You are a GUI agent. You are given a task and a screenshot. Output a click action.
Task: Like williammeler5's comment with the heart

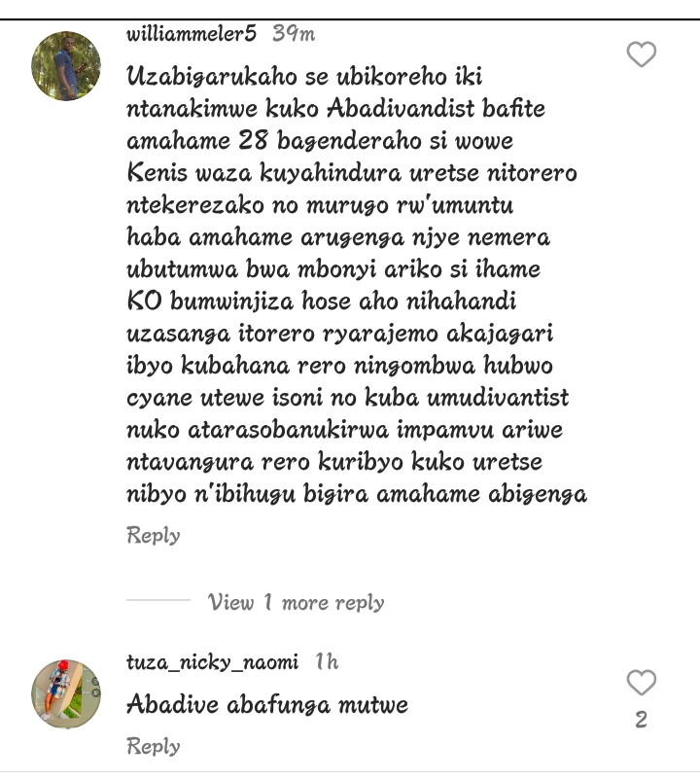[642, 54]
